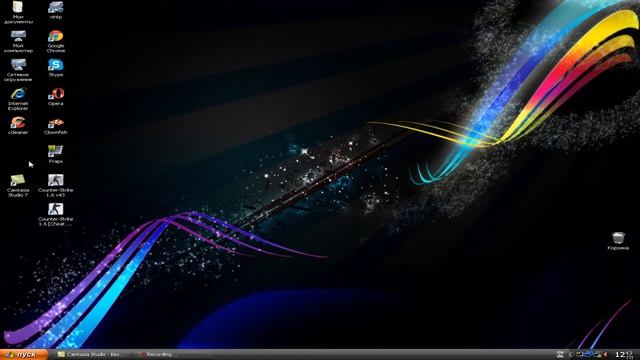Open the Мои документы folder icon
Viewport: 640px width, 360px height.
18,12
